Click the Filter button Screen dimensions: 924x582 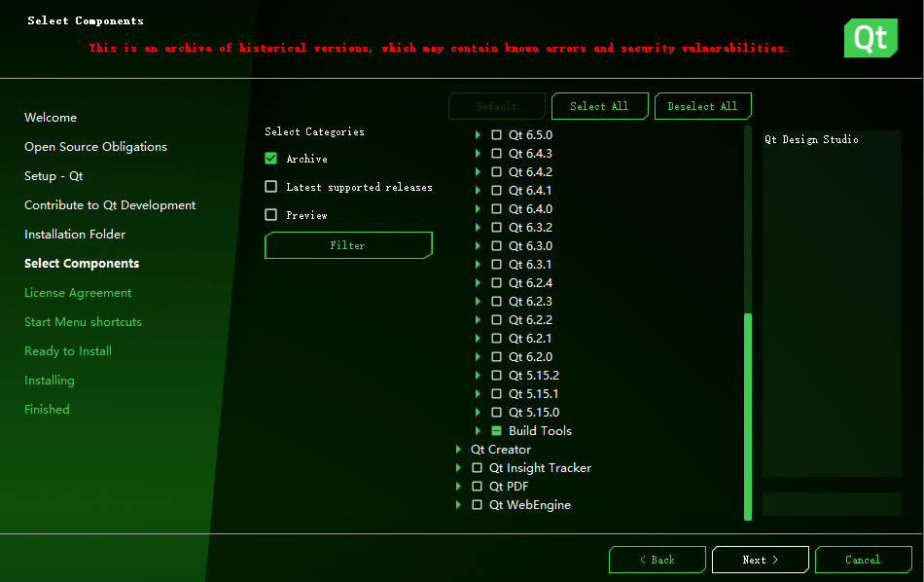(348, 245)
